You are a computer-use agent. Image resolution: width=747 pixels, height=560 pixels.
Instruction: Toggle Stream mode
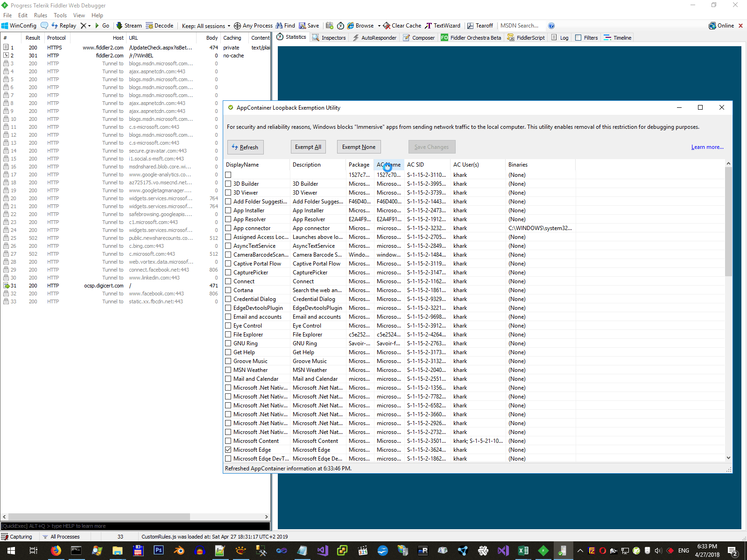pyautogui.click(x=129, y=26)
